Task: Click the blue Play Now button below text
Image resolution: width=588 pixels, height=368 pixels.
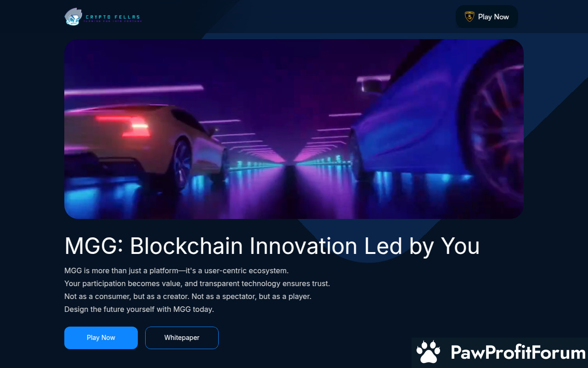Action: 101,338
